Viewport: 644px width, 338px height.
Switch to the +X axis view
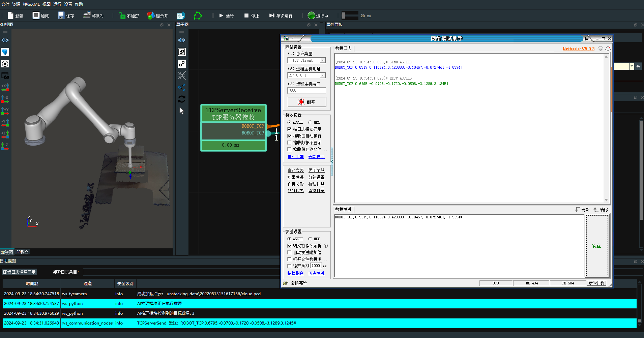5,87
